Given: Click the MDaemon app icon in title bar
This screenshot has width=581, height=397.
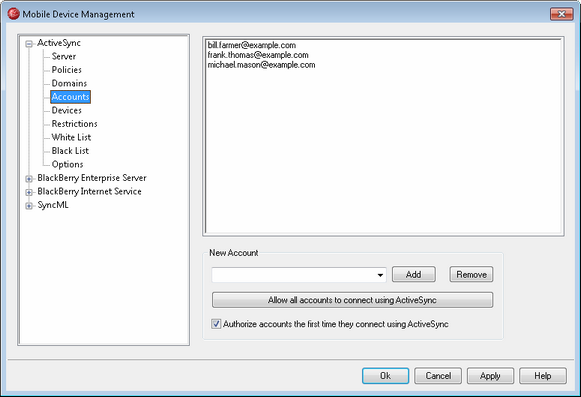Looking at the screenshot, I should [x=13, y=14].
